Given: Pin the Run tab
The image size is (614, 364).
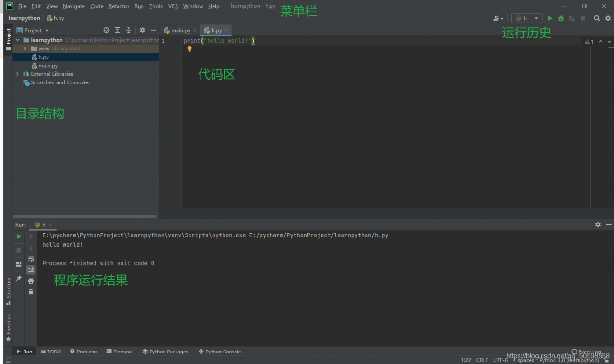Looking at the screenshot, I should [19, 278].
